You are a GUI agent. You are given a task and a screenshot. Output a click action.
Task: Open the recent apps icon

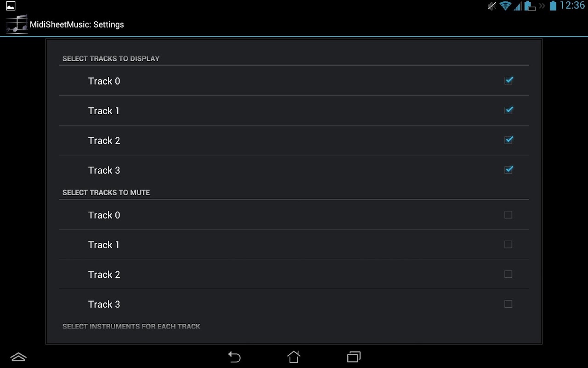354,357
